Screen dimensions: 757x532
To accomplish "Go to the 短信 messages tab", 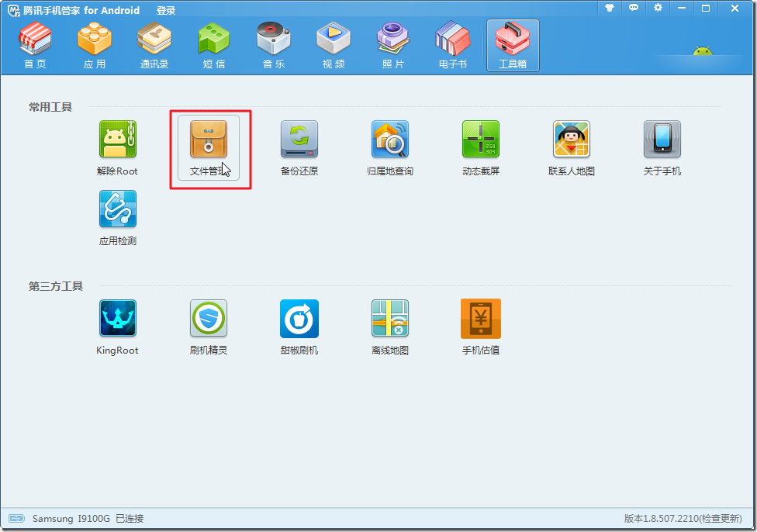I will 214,46.
